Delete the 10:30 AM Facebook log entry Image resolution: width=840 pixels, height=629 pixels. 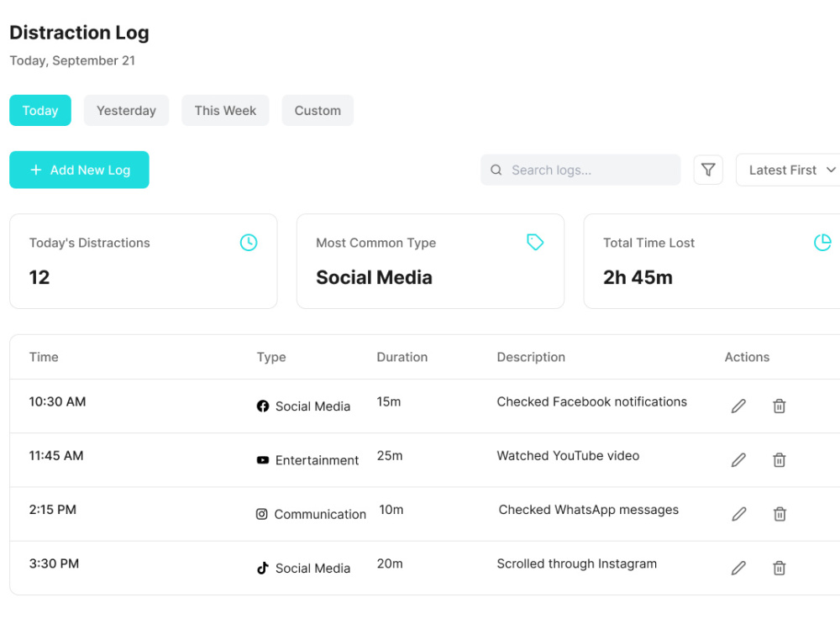(779, 406)
